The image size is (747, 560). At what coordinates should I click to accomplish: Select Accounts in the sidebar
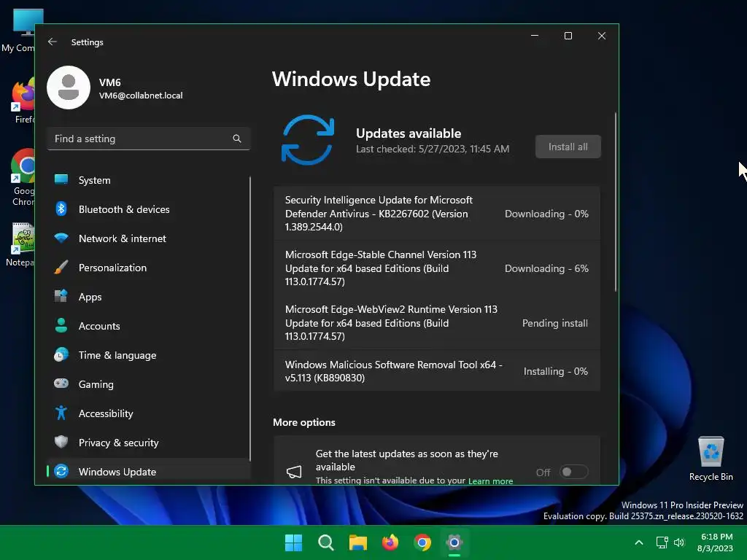coord(148,326)
